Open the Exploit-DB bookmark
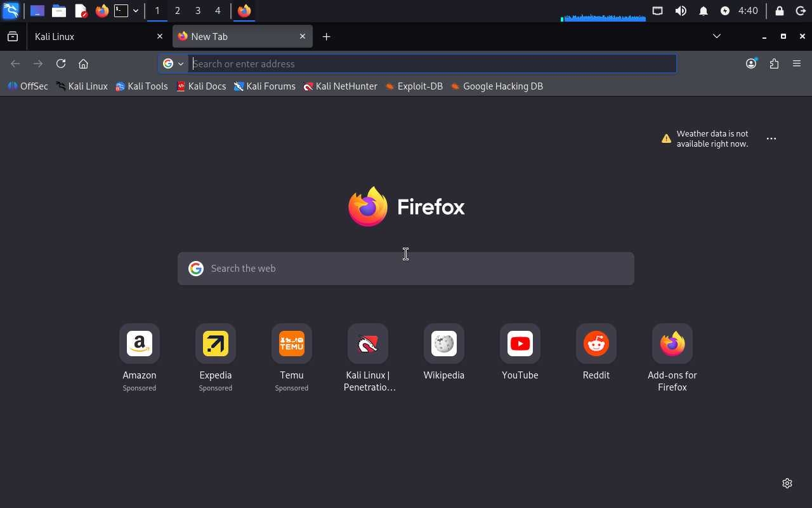This screenshot has height=508, width=812. coord(414,86)
